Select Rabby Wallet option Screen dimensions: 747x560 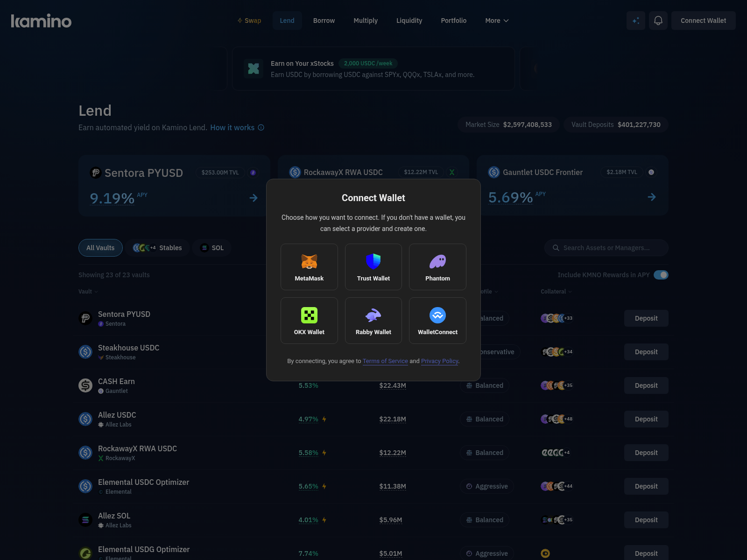pyautogui.click(x=373, y=321)
